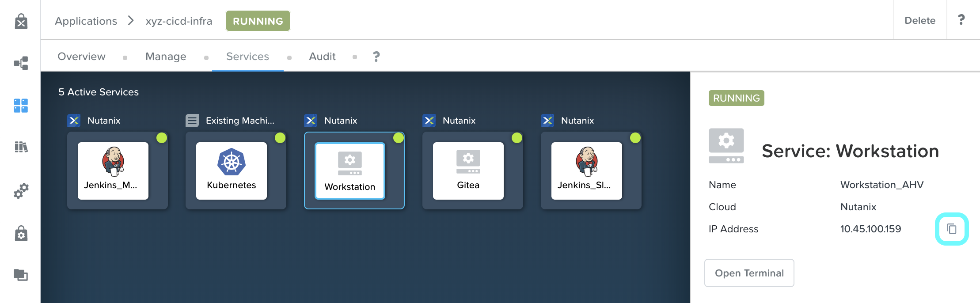Click the Nutanix logo above Jenkins_M... card
The height and width of the screenshot is (303, 980).
74,121
